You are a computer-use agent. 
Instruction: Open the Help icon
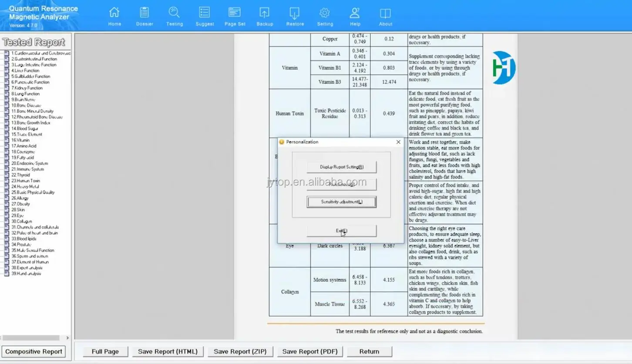point(355,17)
